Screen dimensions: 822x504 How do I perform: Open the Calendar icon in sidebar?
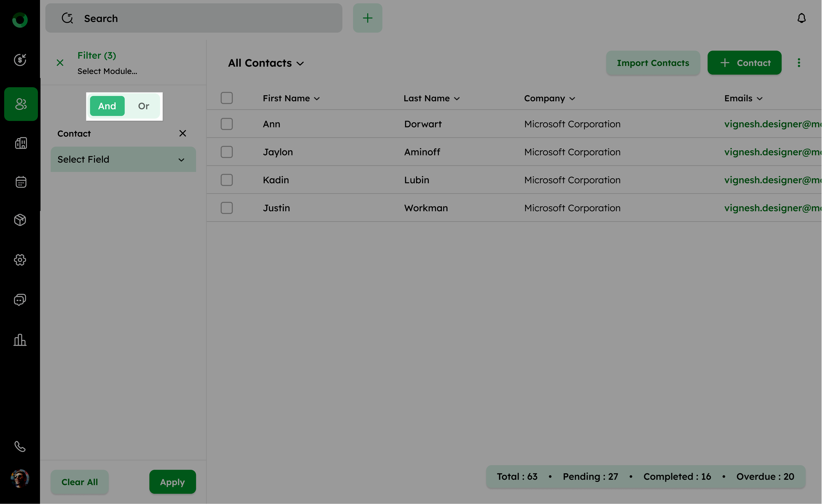pos(21,182)
